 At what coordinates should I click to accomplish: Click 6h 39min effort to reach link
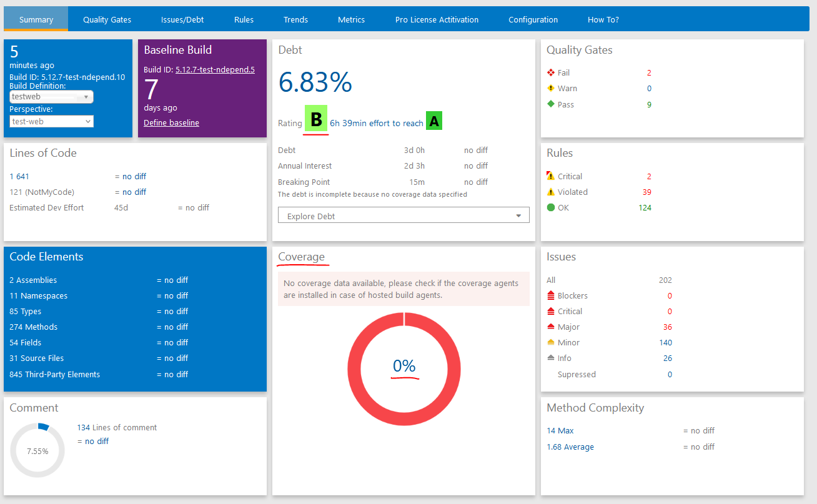point(377,123)
